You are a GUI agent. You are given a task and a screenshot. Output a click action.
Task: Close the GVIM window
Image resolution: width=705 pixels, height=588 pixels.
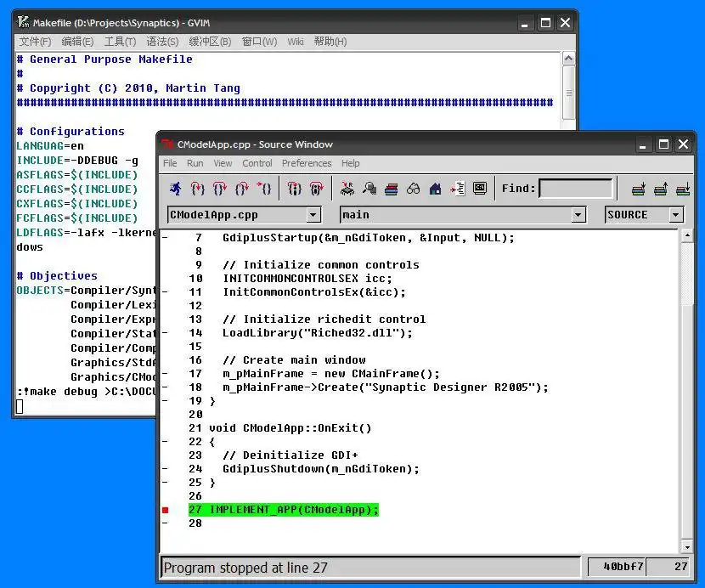565,22
